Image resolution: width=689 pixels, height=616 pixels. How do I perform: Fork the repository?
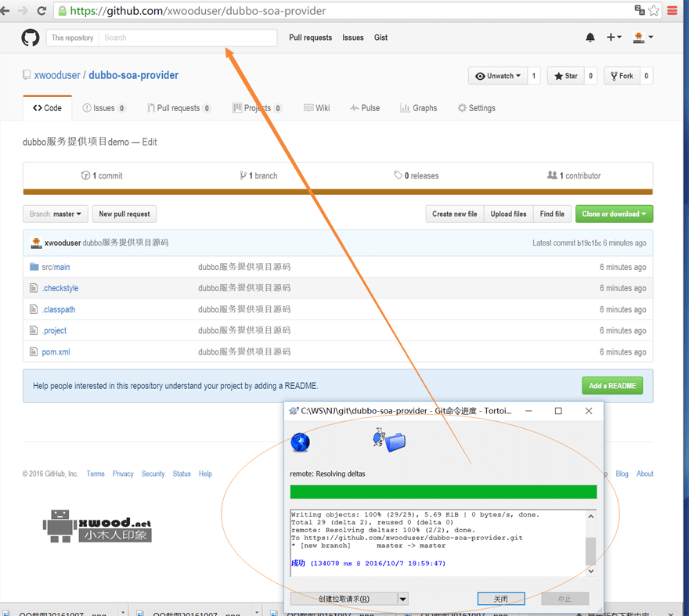(x=622, y=76)
